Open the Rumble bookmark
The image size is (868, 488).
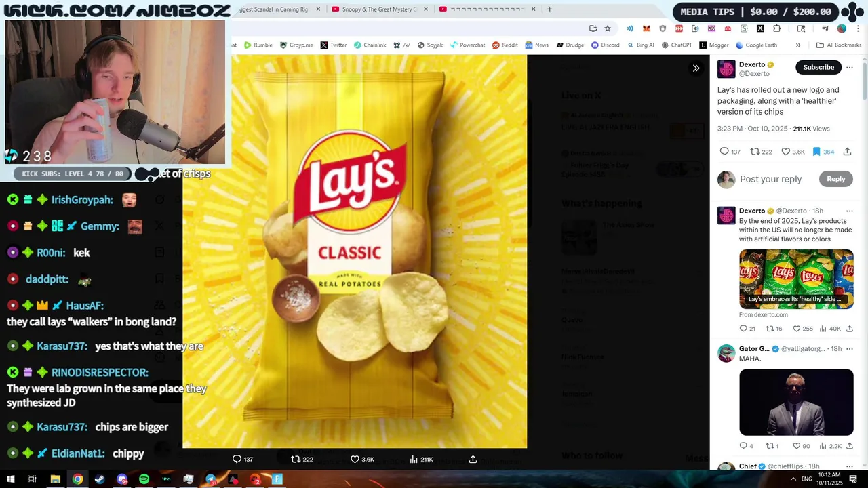click(x=258, y=45)
